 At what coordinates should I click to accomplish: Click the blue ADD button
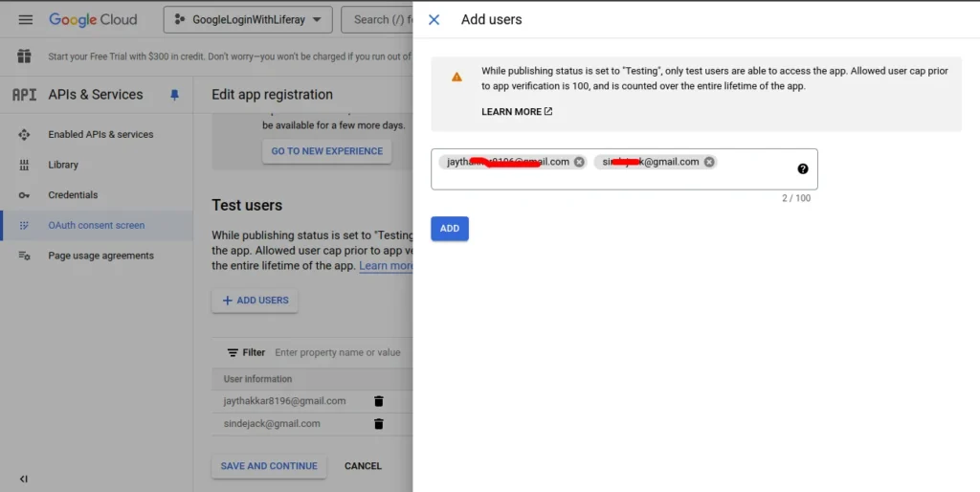pyautogui.click(x=449, y=229)
